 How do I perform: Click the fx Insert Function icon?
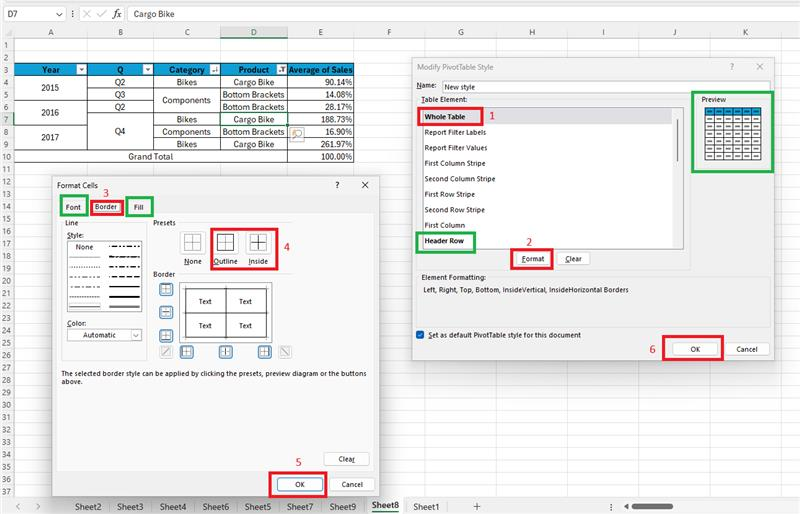pyautogui.click(x=117, y=14)
